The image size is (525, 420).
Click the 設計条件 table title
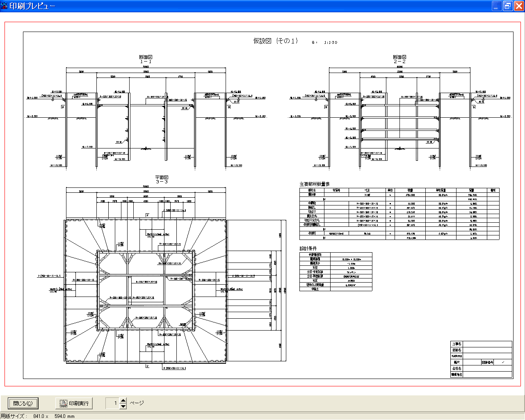click(x=308, y=249)
